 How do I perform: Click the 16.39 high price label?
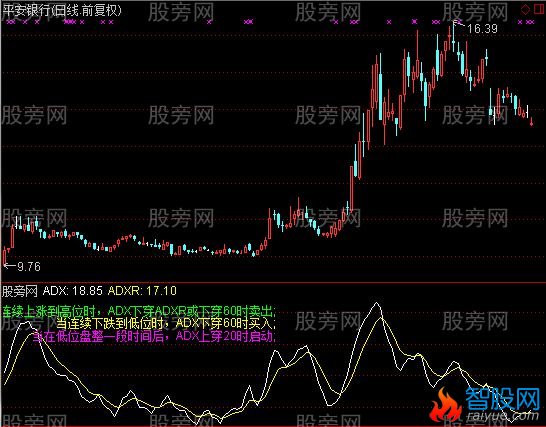click(482, 29)
